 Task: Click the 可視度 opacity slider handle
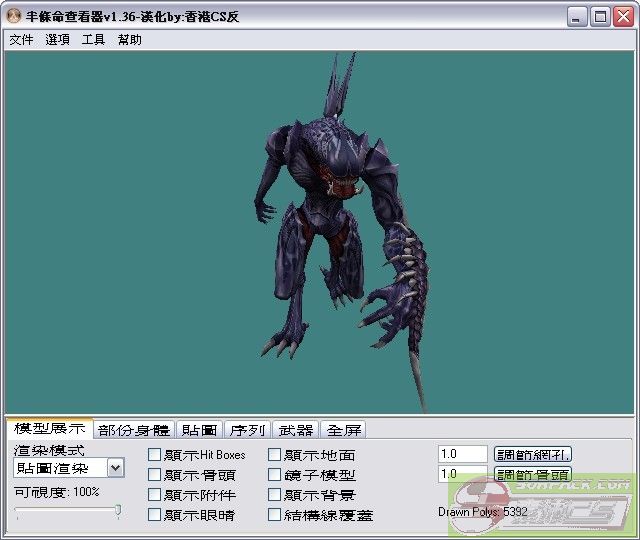(x=118, y=511)
